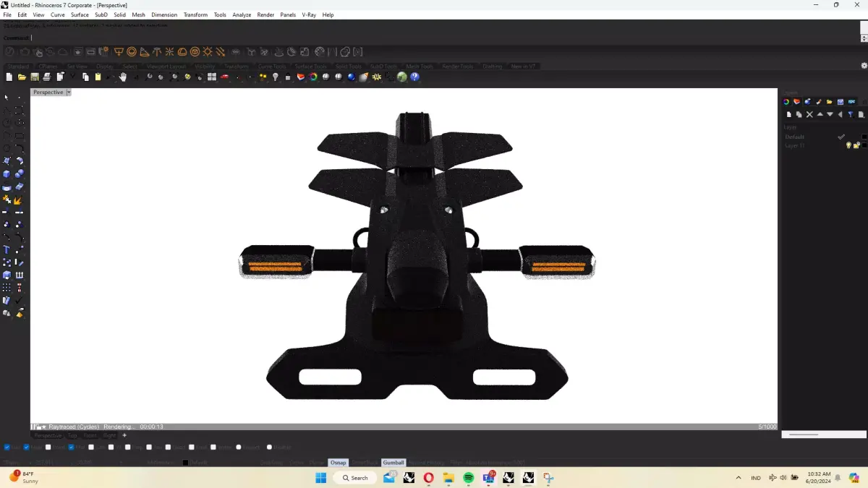Move the selected layer up with arrow icon
Viewport: 868px width, 488px height.
point(820,114)
